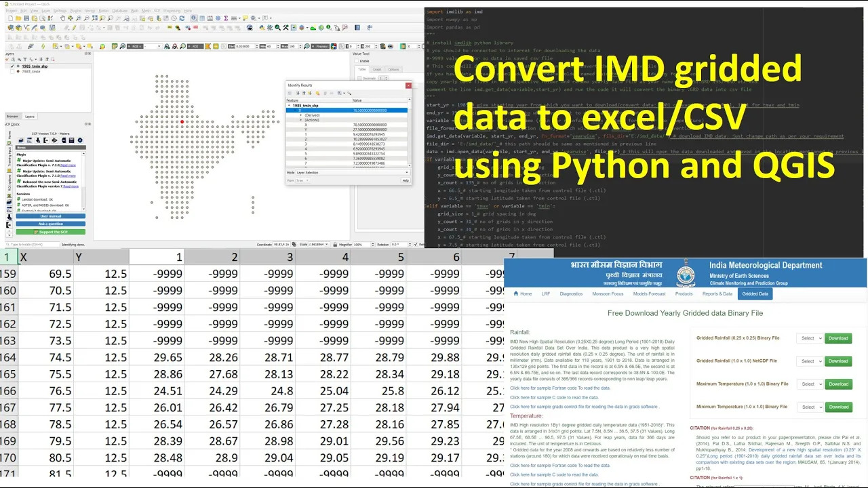Select the Identify Features tool
The width and height of the screenshot is (868, 488).
point(194,18)
